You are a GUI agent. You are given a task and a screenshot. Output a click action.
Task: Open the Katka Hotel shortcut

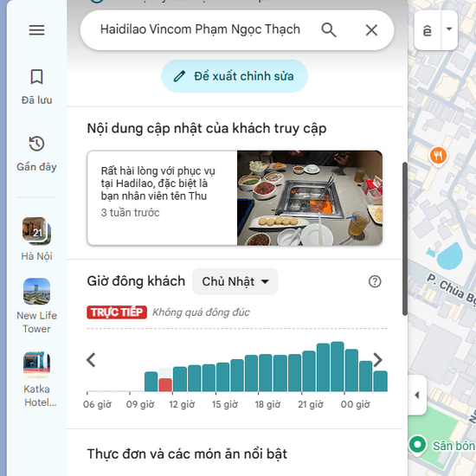[x=36, y=379]
